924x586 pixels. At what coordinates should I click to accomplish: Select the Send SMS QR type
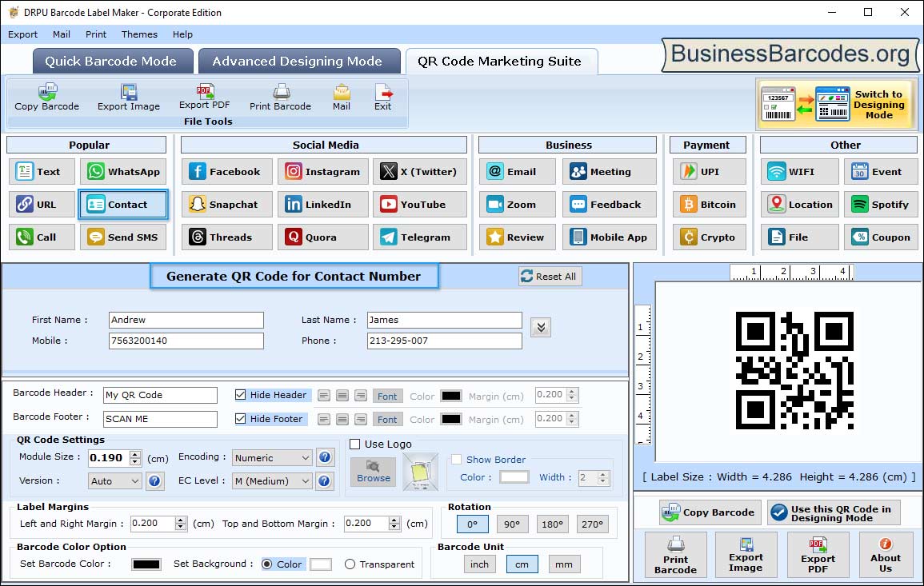tap(123, 237)
